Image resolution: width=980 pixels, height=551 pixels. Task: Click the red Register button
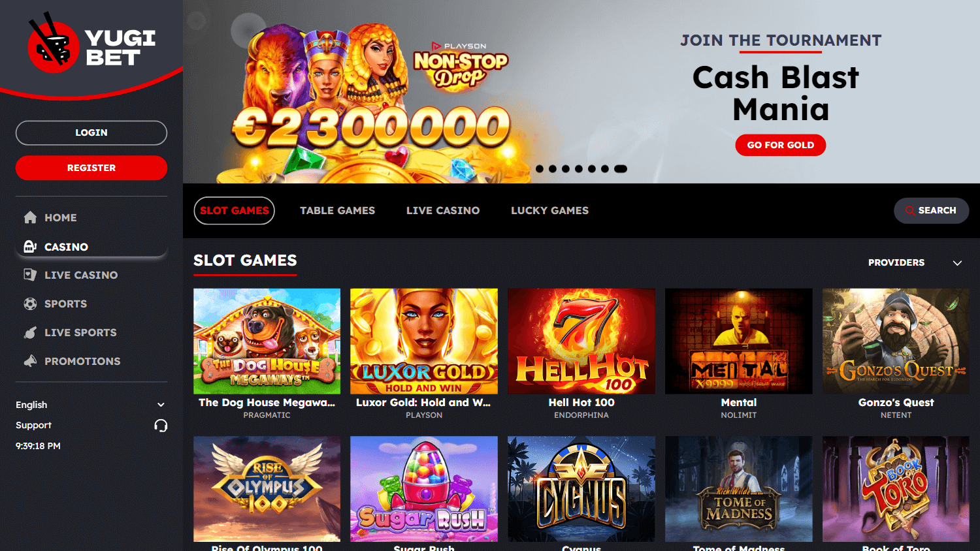(x=91, y=168)
